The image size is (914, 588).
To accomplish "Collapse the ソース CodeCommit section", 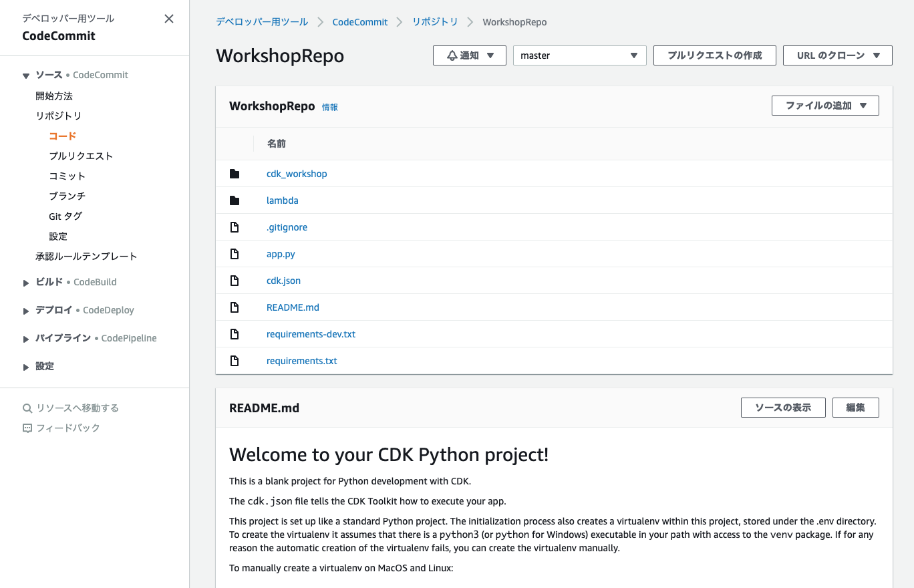I will [x=26, y=76].
